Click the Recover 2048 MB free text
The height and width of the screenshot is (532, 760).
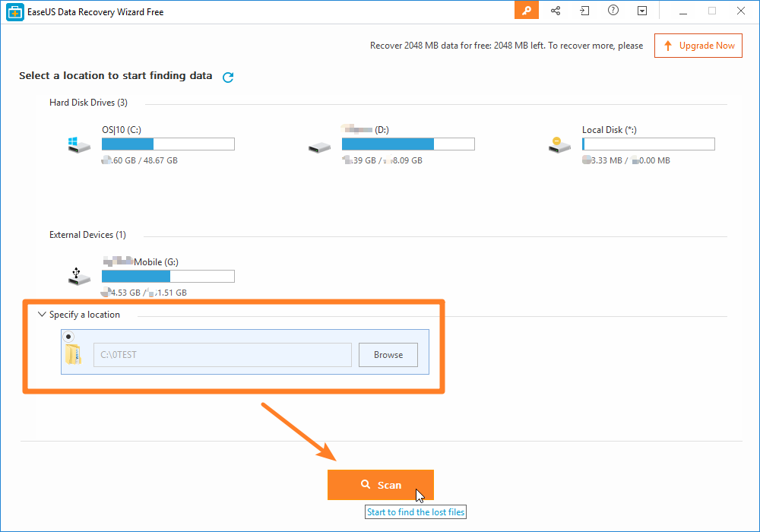[x=506, y=46]
